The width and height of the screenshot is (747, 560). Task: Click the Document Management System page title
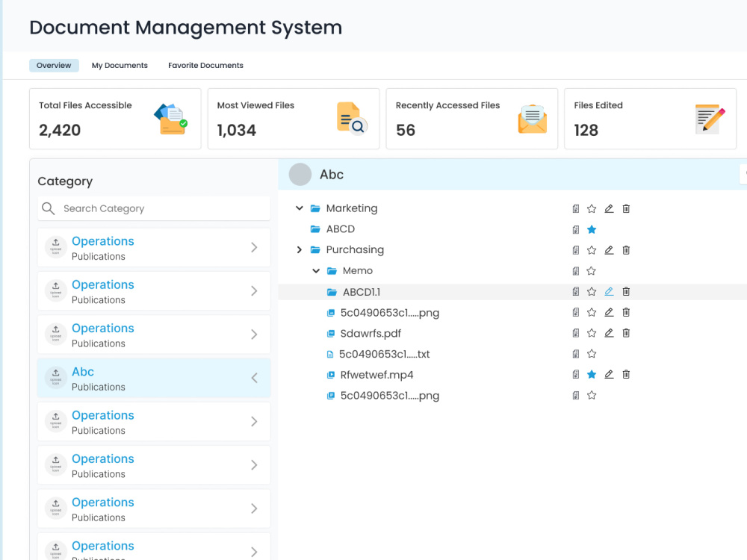click(186, 28)
